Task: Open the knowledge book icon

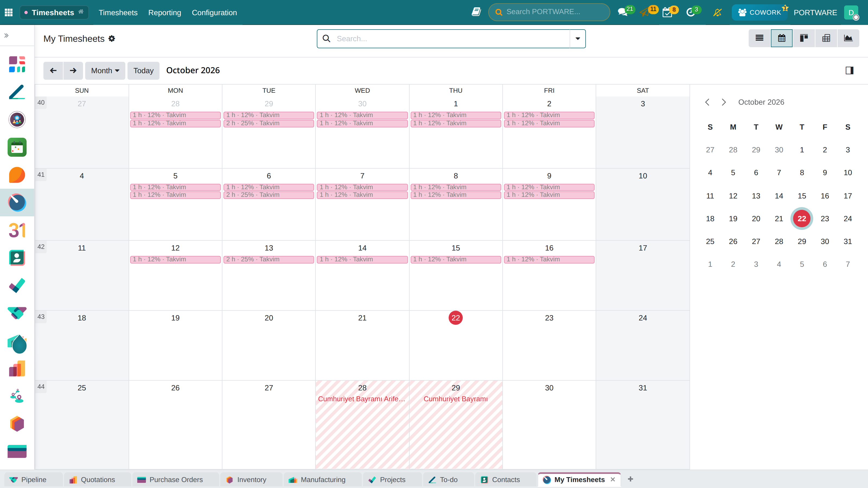Action: [x=476, y=12]
